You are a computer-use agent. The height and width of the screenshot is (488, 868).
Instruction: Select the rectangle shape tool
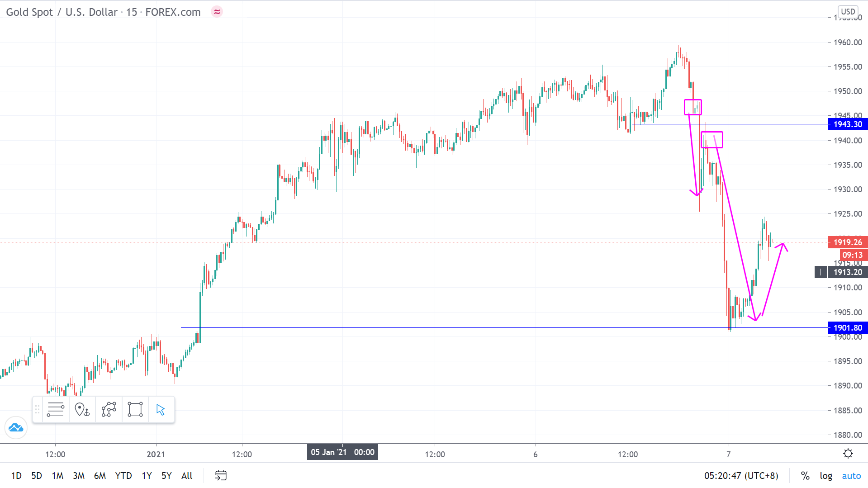(135, 410)
